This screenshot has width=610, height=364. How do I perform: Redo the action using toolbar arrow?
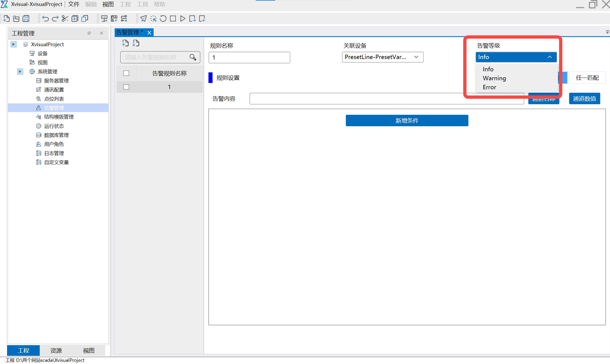pos(55,19)
